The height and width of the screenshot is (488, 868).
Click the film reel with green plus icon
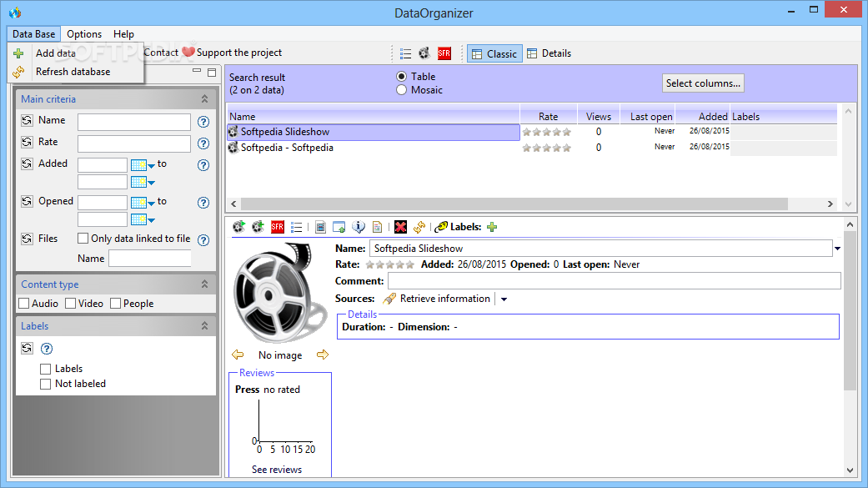[x=258, y=227]
